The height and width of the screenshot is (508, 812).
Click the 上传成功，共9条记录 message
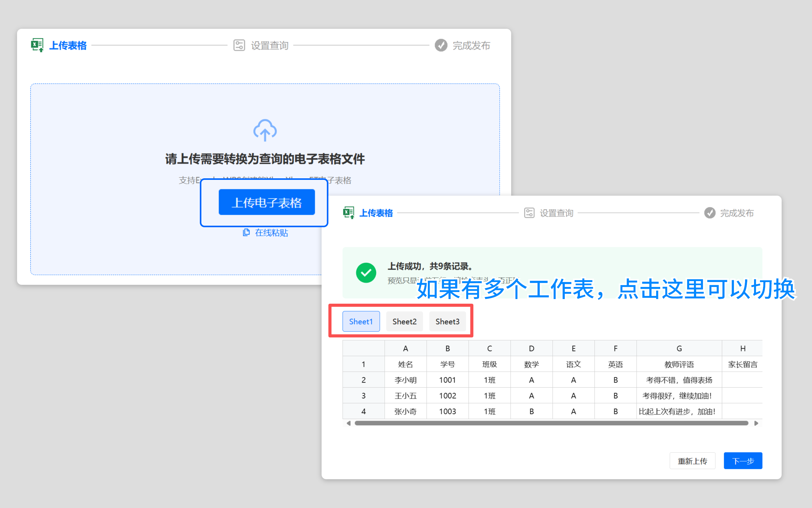tap(431, 266)
